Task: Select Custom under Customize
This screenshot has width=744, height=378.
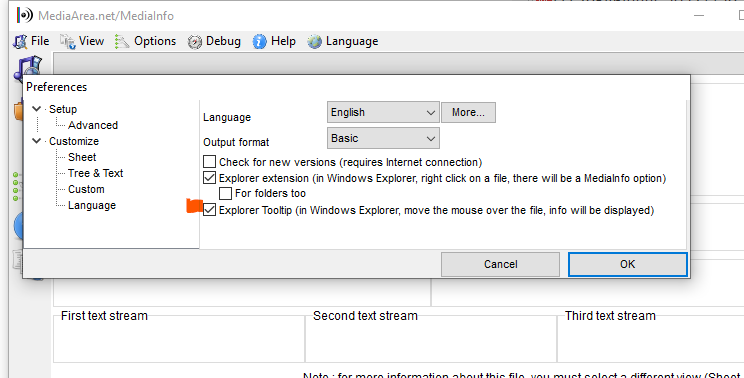Action: pos(86,189)
